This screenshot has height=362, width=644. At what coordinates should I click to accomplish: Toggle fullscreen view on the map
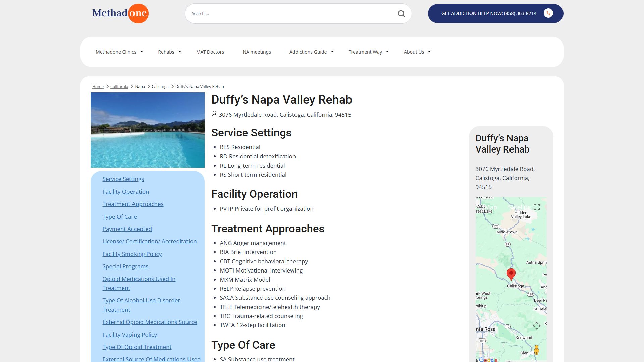click(537, 207)
